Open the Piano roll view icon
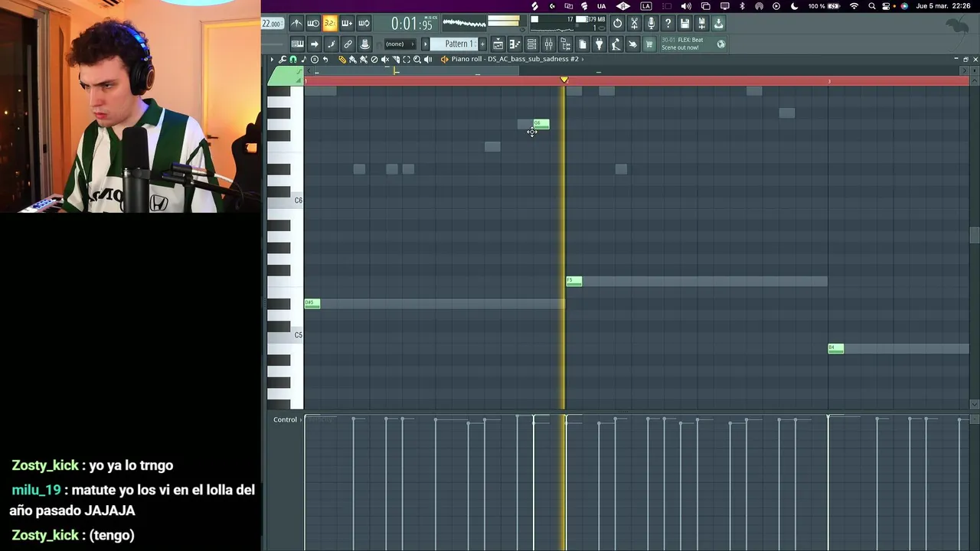The width and height of the screenshot is (980, 551). pos(514,44)
